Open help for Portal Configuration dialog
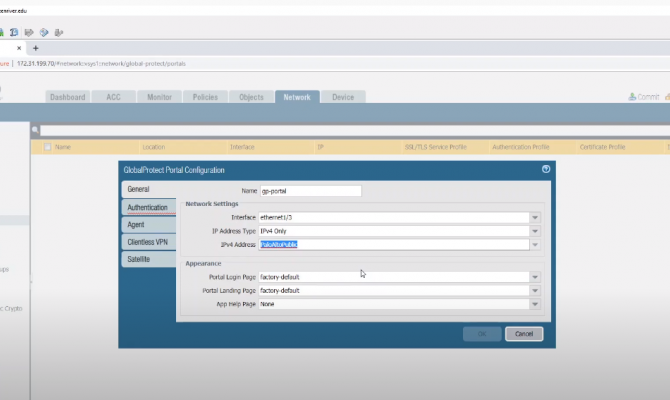670x400 pixels. click(x=546, y=169)
